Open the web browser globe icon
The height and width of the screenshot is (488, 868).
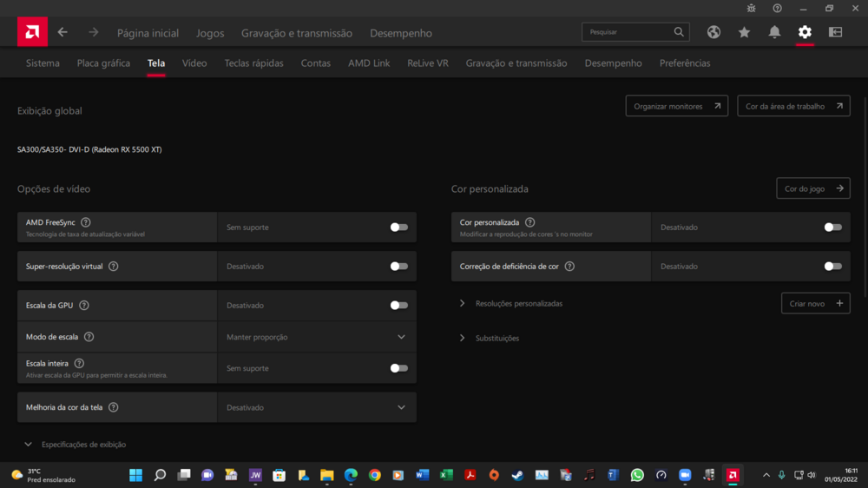[x=713, y=32]
